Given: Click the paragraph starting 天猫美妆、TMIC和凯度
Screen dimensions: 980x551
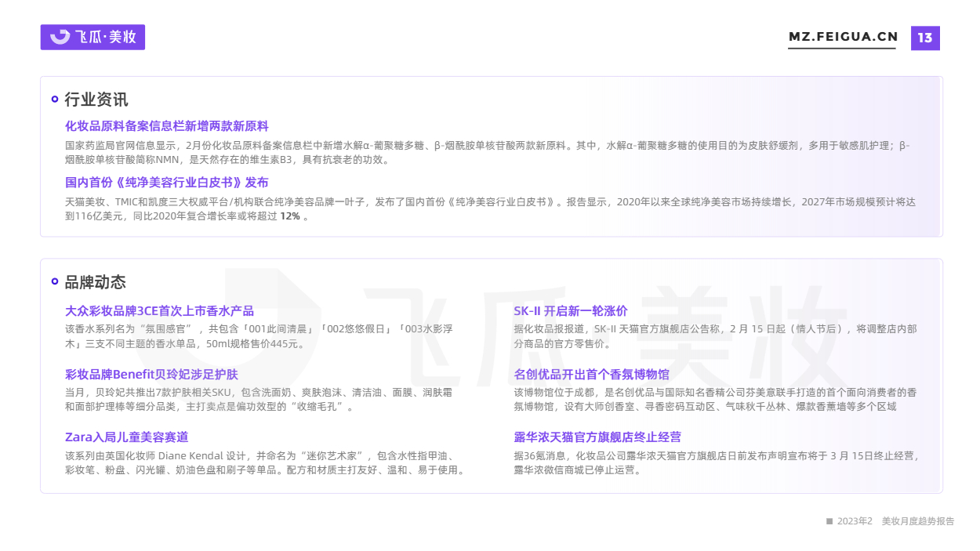Looking at the screenshot, I should tap(491, 209).
